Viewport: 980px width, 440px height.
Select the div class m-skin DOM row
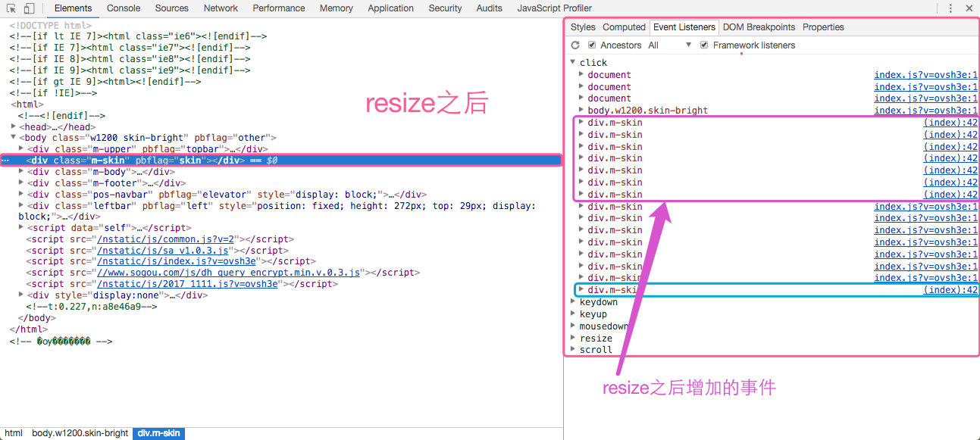(281, 161)
